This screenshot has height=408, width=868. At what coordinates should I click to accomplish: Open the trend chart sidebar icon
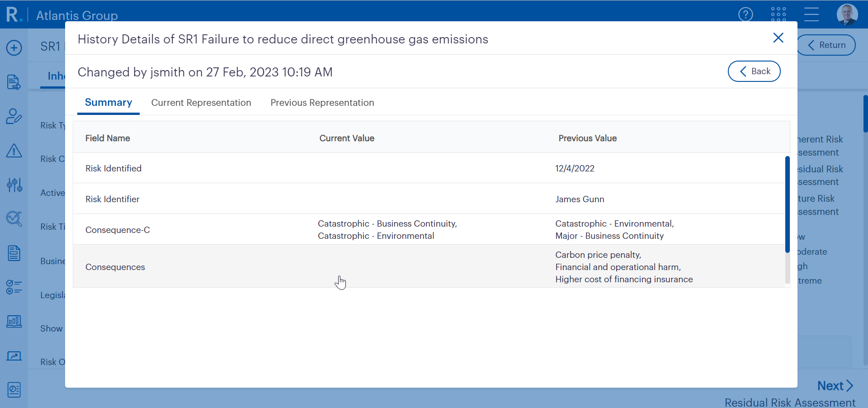click(14, 356)
